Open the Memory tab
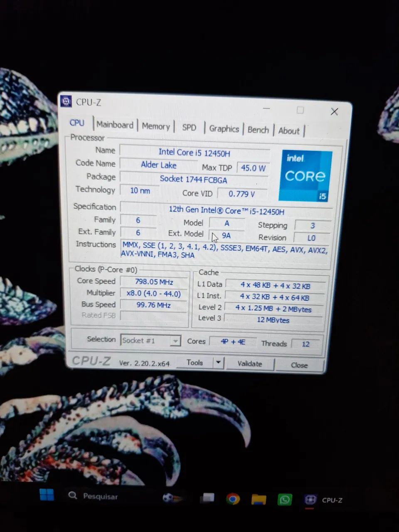 (156, 126)
